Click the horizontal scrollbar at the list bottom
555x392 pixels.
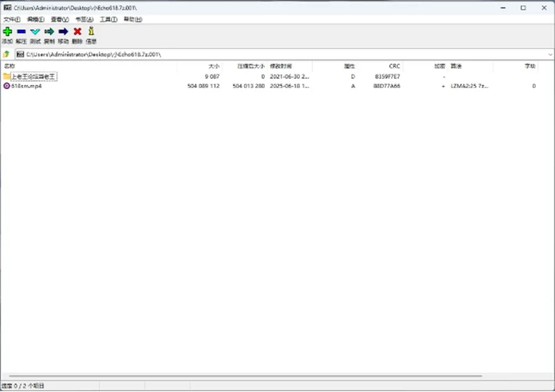point(245,376)
